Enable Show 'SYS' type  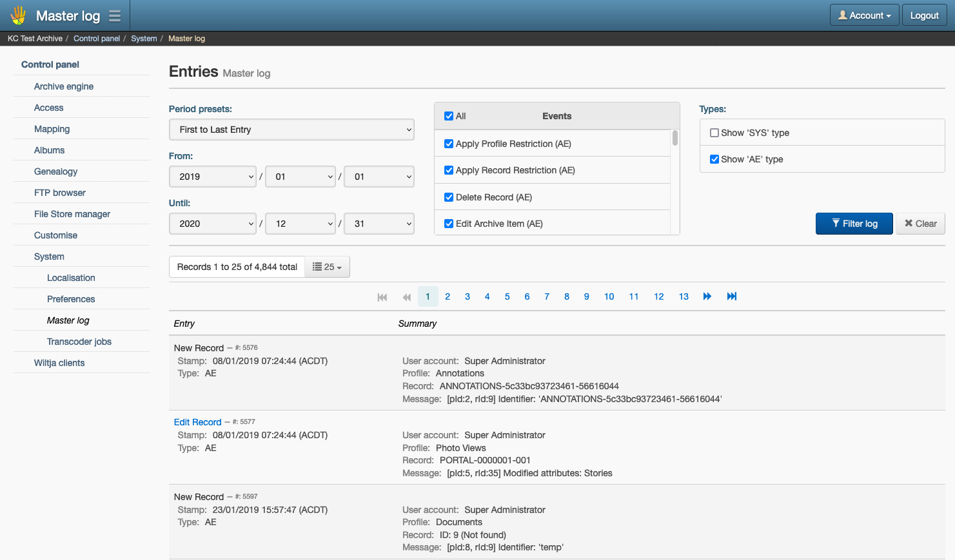(714, 132)
